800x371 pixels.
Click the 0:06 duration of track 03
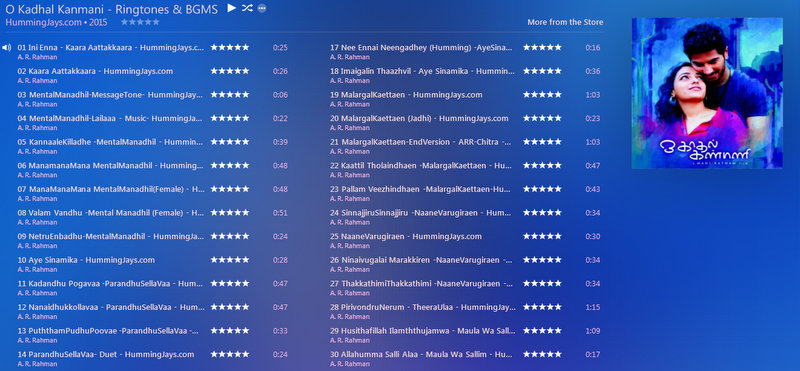point(280,94)
